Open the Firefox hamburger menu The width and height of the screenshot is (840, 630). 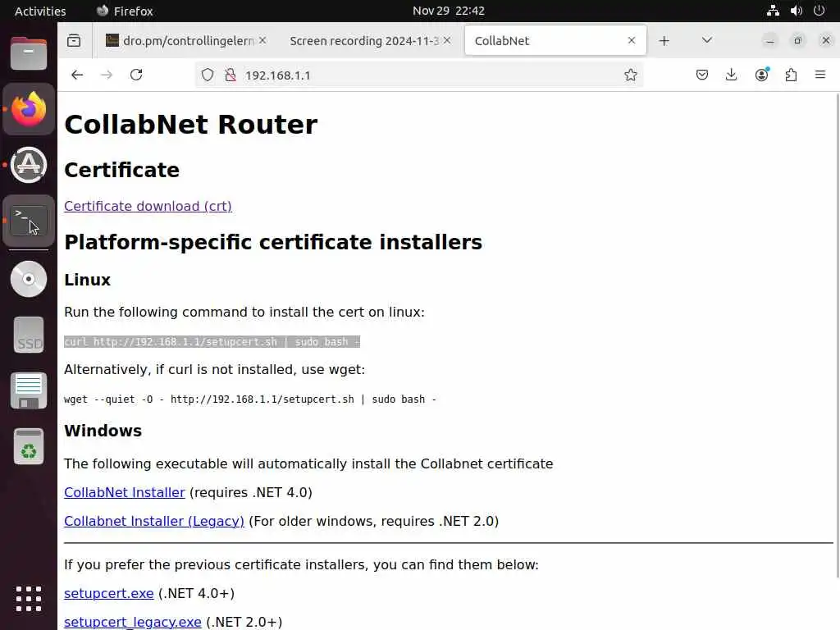pyautogui.click(x=820, y=75)
